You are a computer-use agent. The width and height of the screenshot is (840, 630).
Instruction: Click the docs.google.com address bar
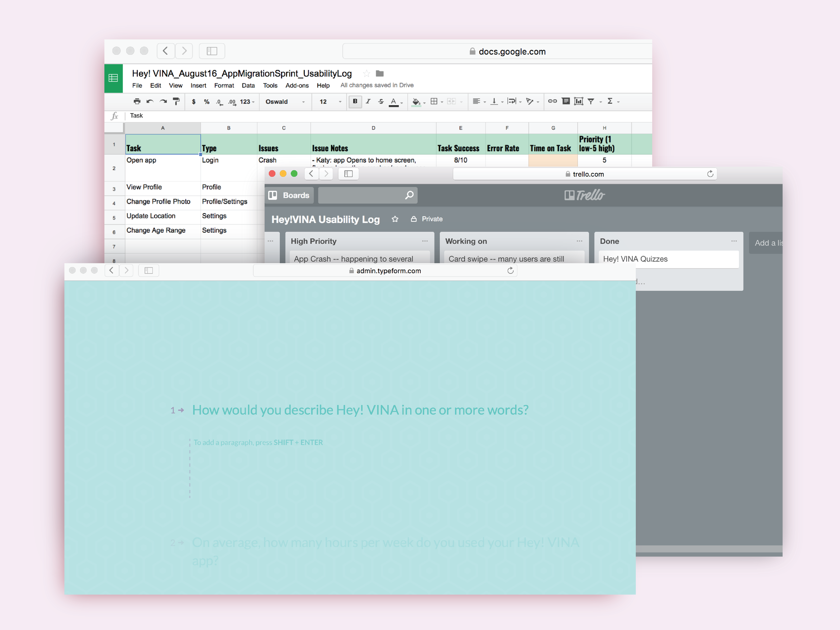[x=497, y=51]
